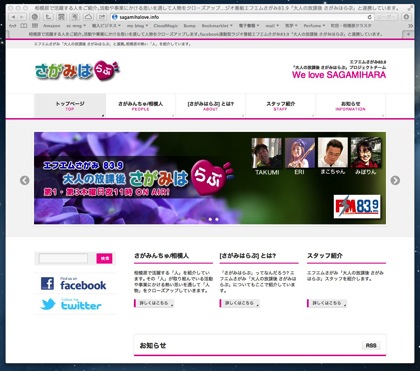Screen dimensions: 420x371
Task: Click '詳しくはこちら' under [さがみはらぶ]とは?
Action: click(239, 303)
